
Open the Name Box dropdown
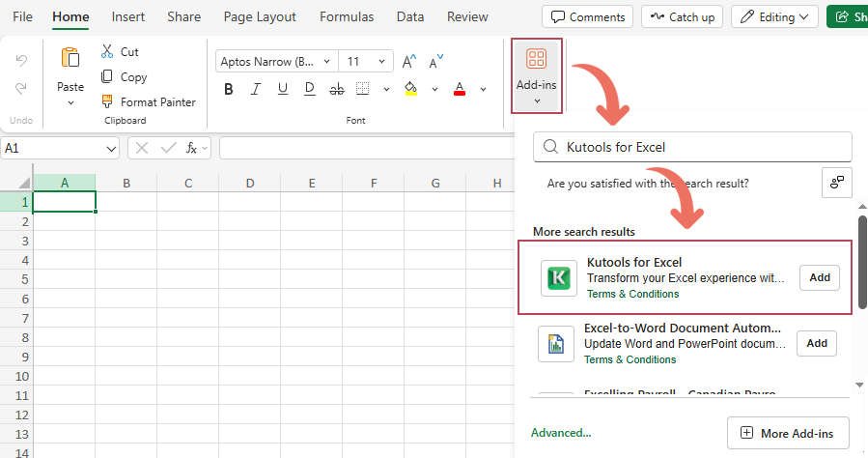[111, 149]
